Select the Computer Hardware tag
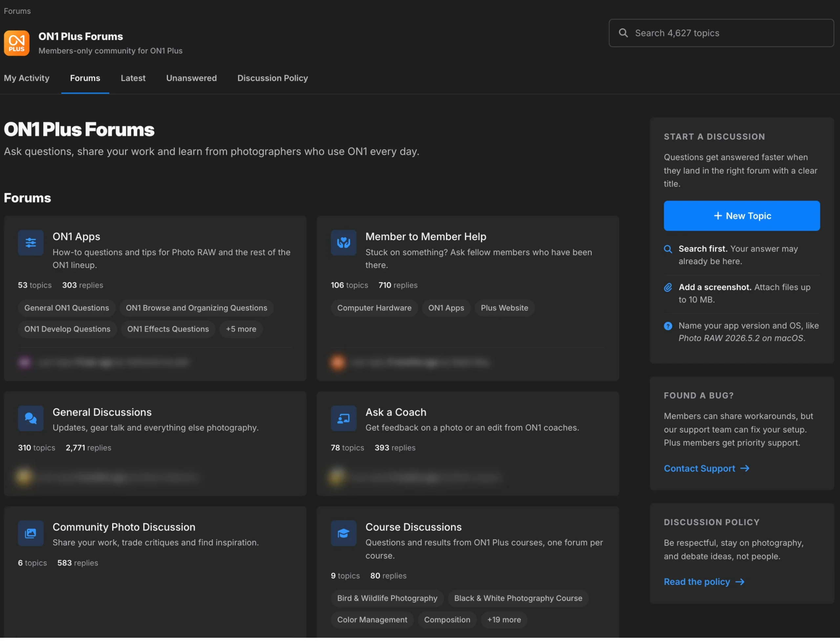The height and width of the screenshot is (641, 840). [x=374, y=308]
